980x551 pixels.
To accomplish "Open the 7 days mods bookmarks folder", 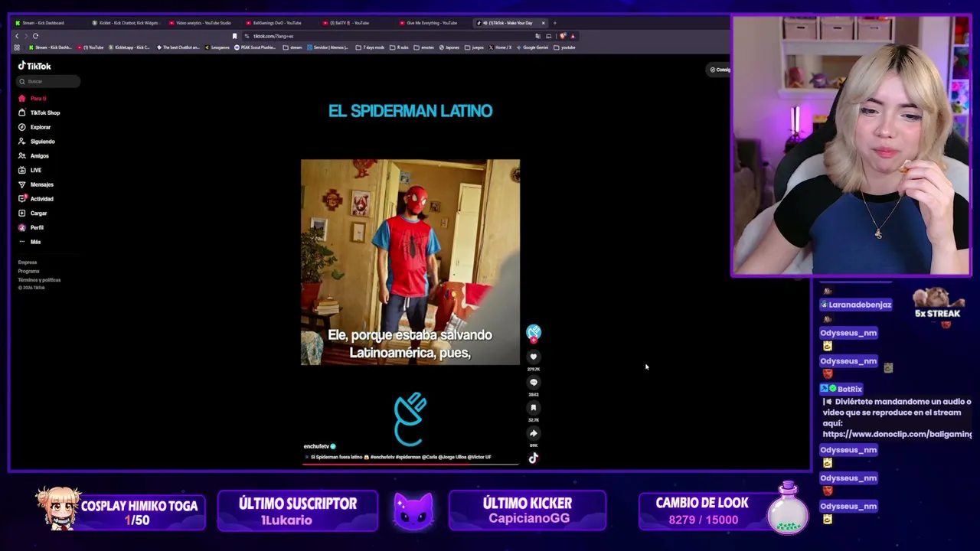I will click(x=371, y=47).
